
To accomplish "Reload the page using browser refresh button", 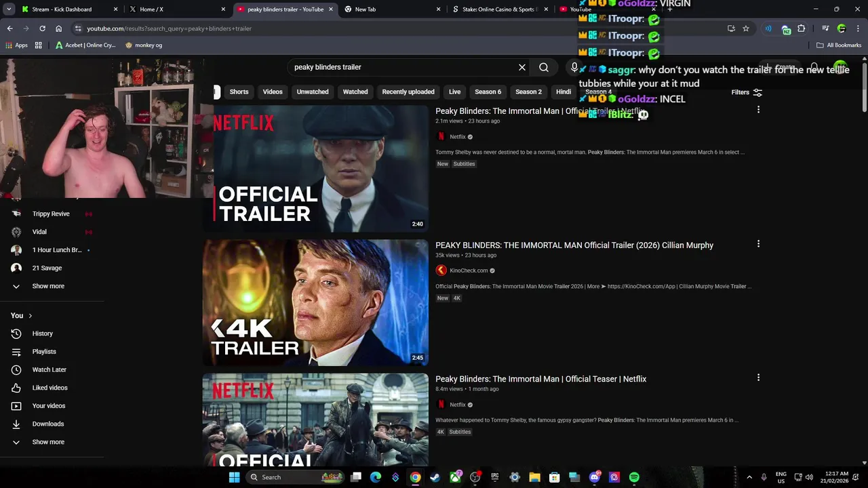I will click(x=42, y=28).
